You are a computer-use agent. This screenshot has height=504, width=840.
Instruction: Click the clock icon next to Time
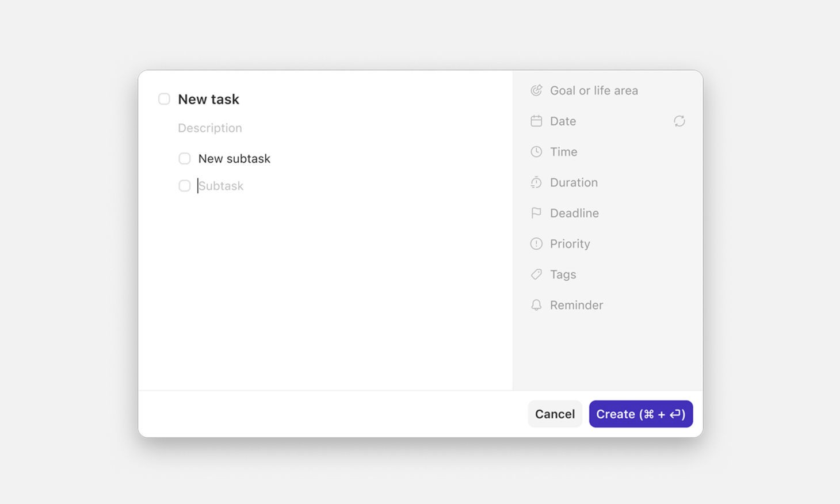(x=536, y=151)
